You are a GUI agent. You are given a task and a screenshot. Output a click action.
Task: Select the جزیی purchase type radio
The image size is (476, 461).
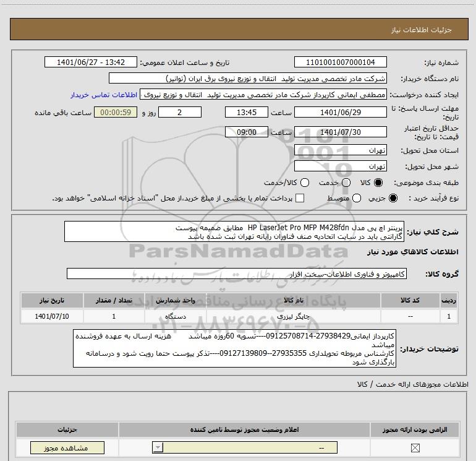[393, 198]
